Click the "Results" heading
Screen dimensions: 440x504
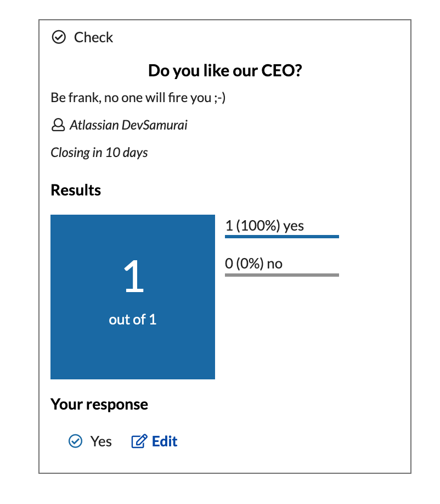[76, 190]
